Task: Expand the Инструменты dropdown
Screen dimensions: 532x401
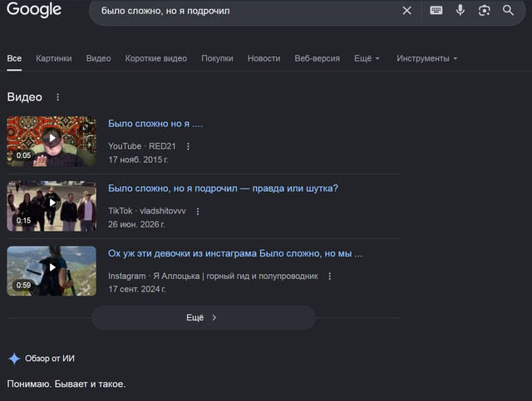Action: click(x=426, y=58)
